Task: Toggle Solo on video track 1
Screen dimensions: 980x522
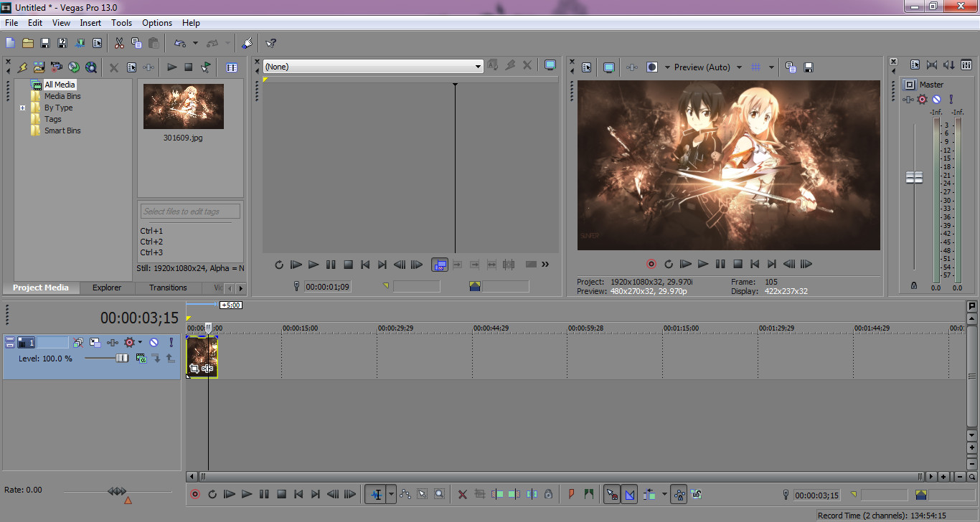Action: 171,343
